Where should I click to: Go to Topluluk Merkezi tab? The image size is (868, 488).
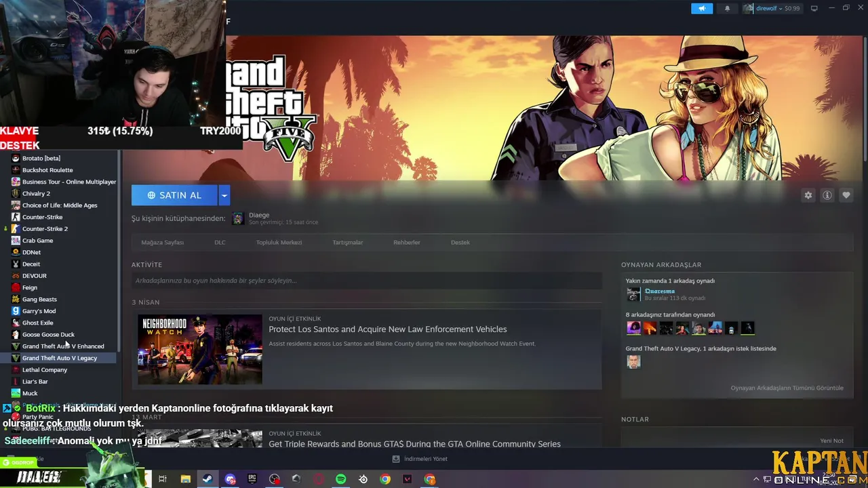(x=279, y=242)
